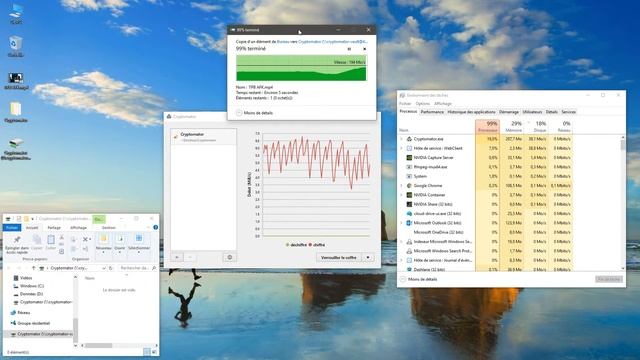Open the Sélectionner dropdown in Explorer ribbon
The height and width of the screenshot is (360, 640).
click(139, 244)
